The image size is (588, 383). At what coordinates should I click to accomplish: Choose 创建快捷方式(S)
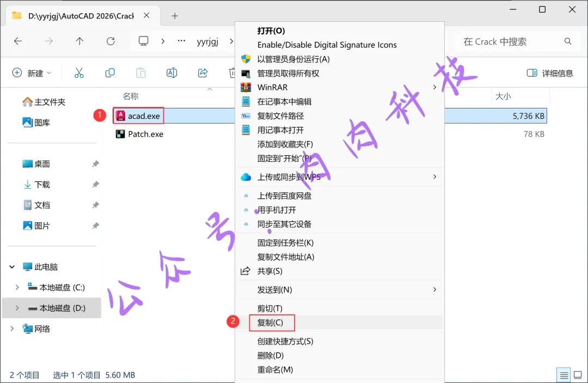285,342
